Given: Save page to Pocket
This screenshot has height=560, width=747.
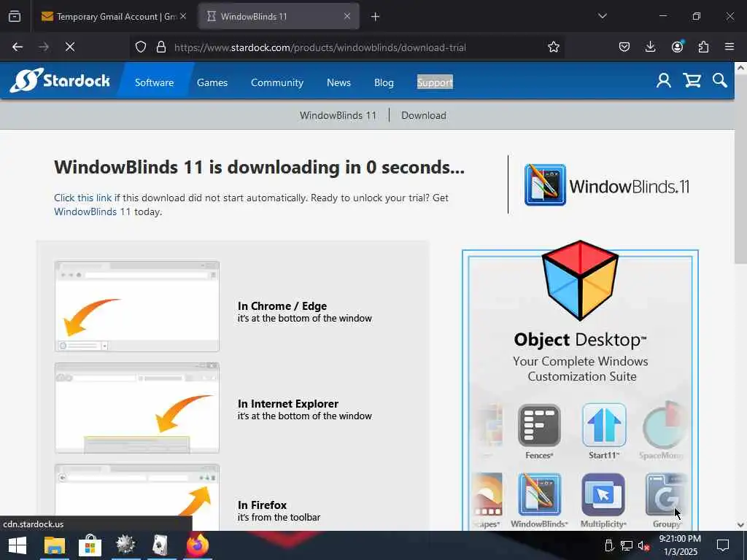Looking at the screenshot, I should [x=624, y=47].
